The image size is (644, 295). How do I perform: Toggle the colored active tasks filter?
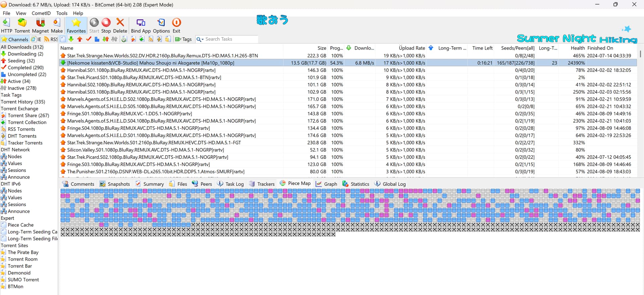point(106,39)
